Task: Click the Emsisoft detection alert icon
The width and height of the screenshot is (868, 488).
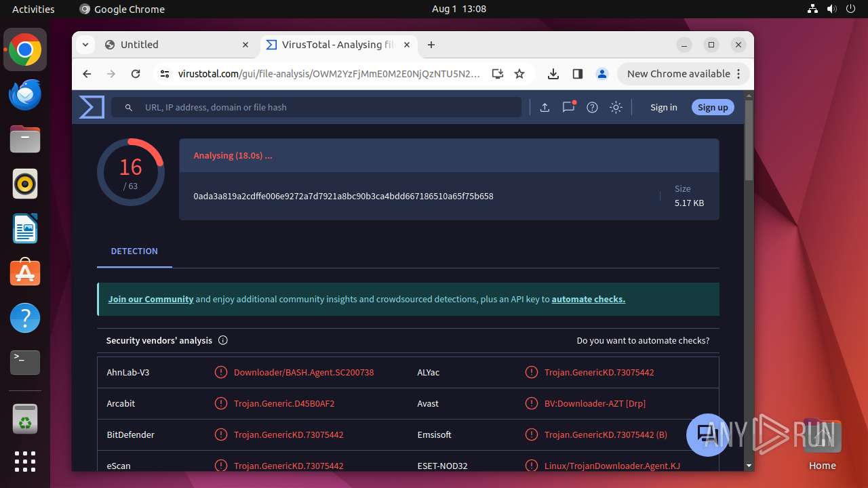Action: (532, 434)
